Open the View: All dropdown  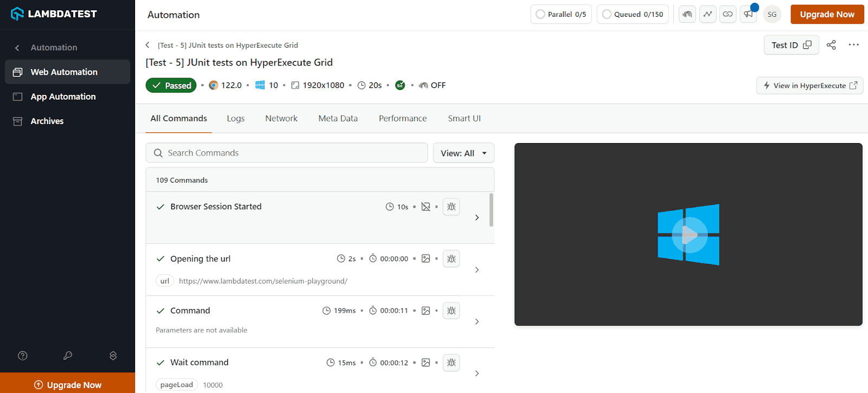tap(463, 153)
